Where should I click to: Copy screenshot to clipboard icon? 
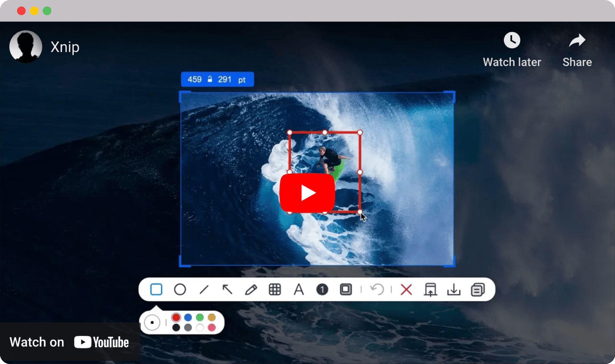pyautogui.click(x=478, y=289)
